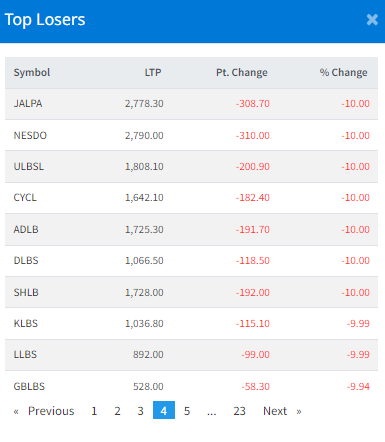Screen dimensions: 385x442
Task: Sort by Symbol column header
Action: click(x=32, y=72)
